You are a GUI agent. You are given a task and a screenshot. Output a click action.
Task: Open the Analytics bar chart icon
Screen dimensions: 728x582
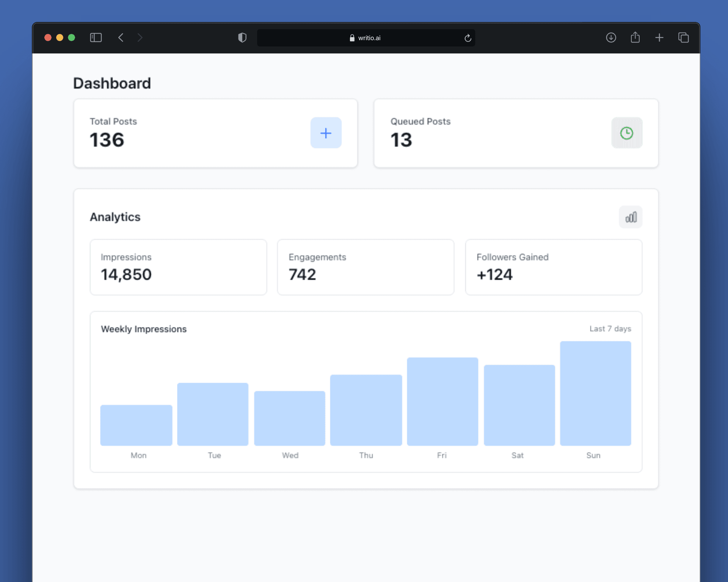(x=630, y=217)
